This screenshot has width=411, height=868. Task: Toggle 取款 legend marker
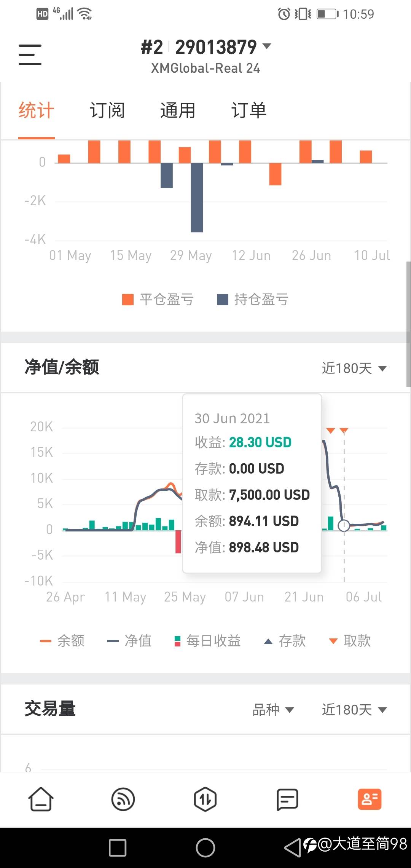click(350, 641)
